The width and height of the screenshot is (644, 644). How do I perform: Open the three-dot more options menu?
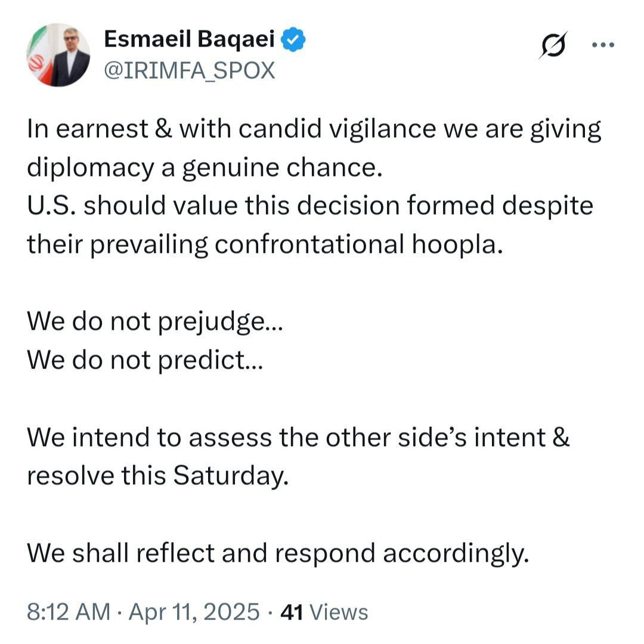coord(602,45)
